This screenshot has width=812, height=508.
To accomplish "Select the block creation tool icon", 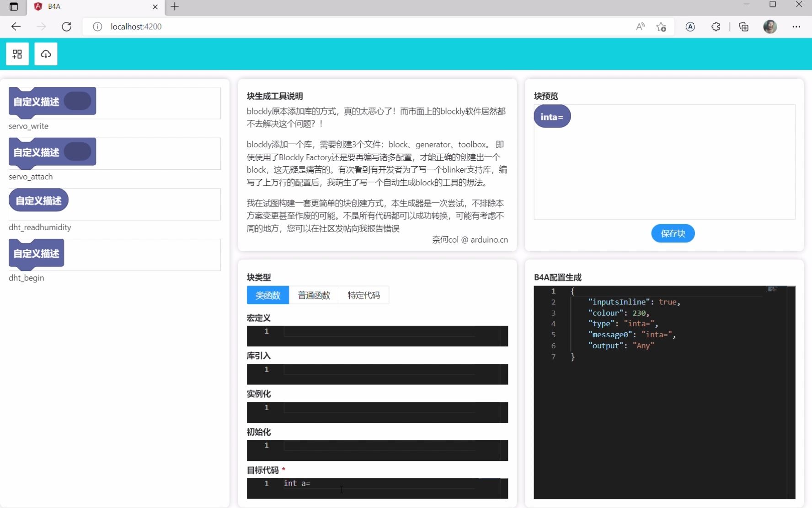I will click(x=17, y=54).
